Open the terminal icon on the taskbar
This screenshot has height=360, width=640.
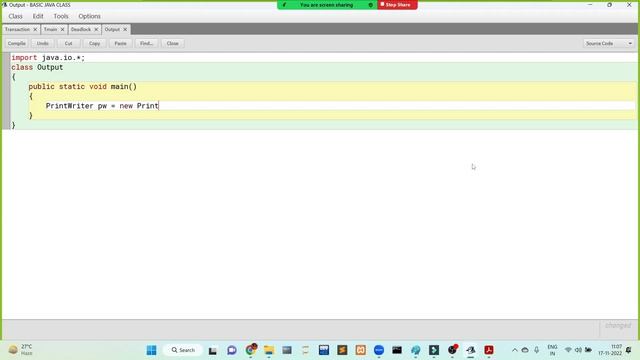[397, 350]
